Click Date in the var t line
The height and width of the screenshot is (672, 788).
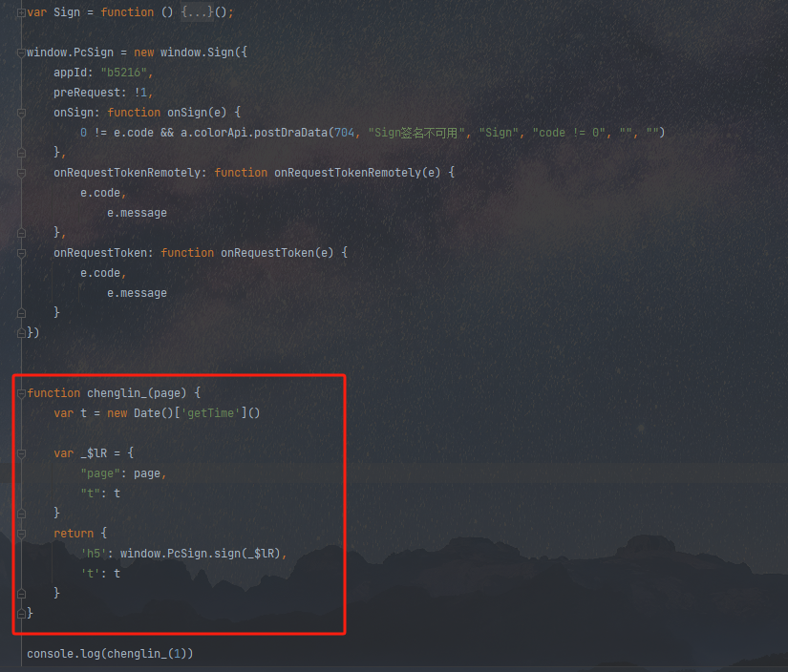click(x=147, y=413)
